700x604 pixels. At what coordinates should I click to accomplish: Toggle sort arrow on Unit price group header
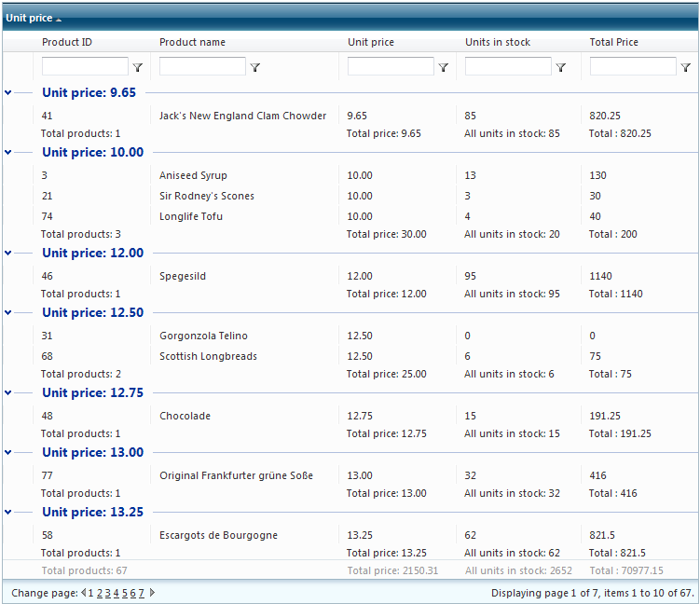pyautogui.click(x=59, y=20)
